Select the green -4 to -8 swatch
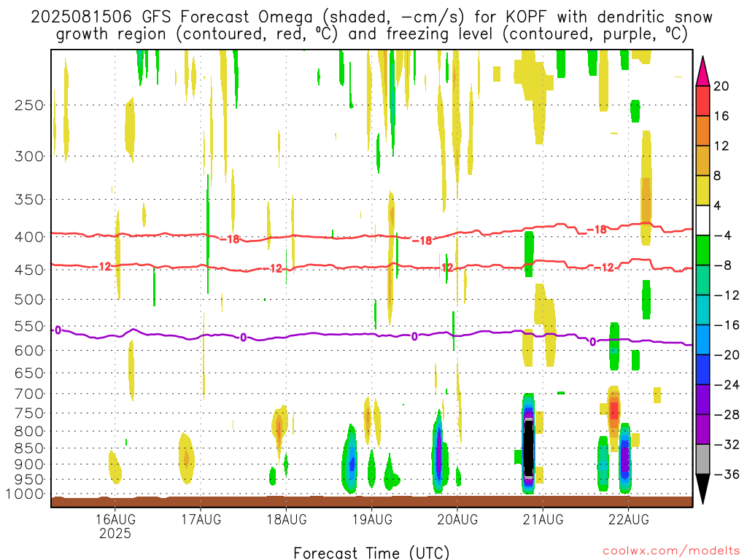This screenshot has width=747, height=560. click(703, 250)
